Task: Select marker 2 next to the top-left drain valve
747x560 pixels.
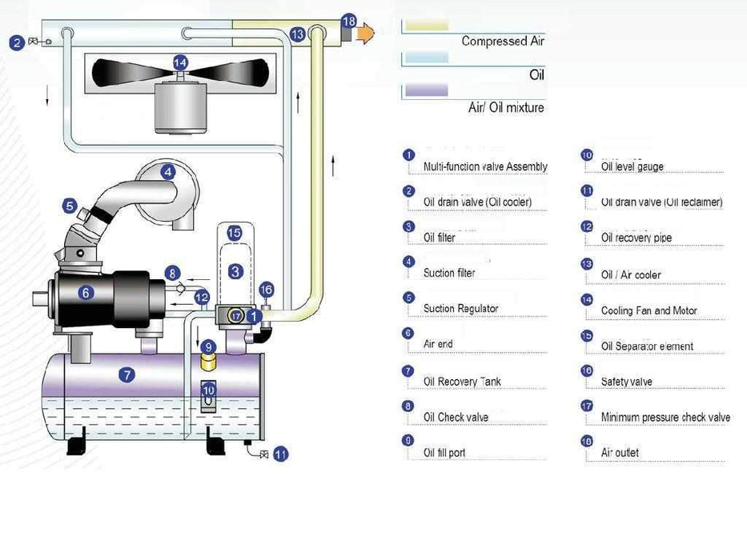Action: coord(17,42)
